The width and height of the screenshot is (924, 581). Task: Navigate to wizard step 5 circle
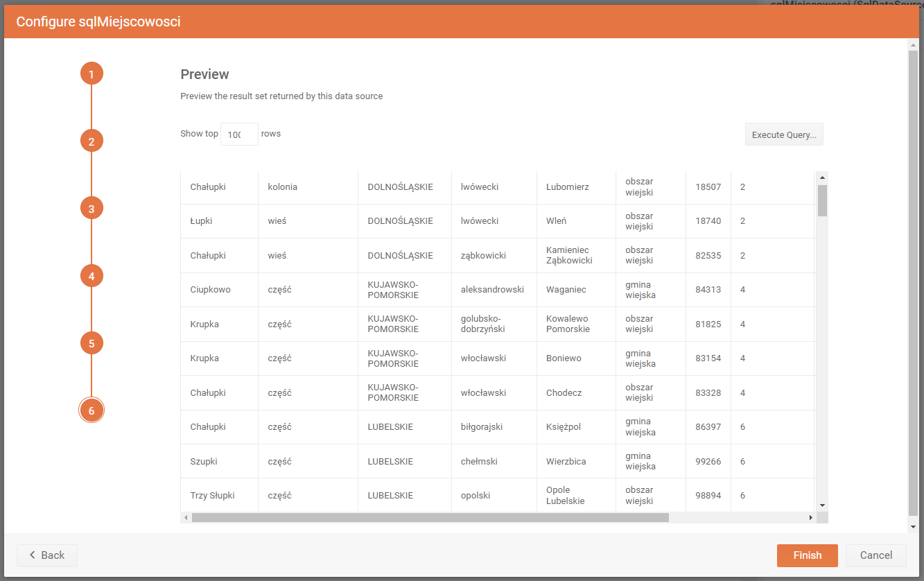click(x=91, y=343)
